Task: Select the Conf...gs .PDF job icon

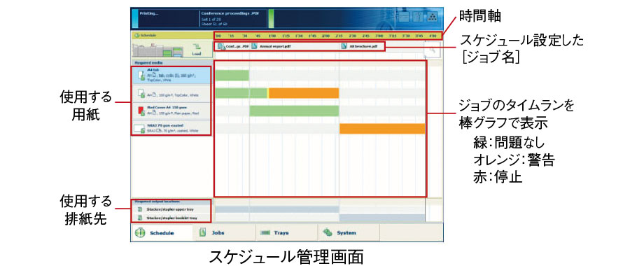Action: click(x=221, y=46)
